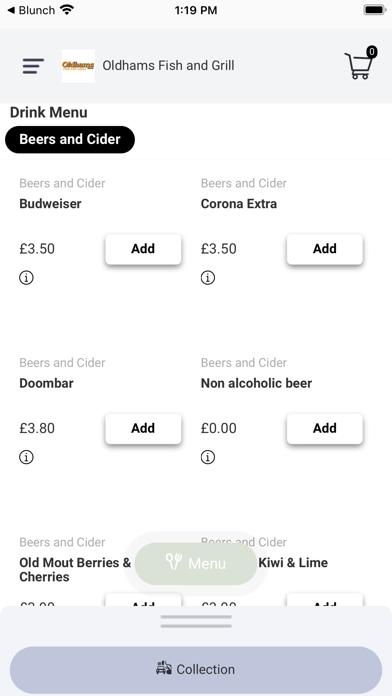Open the hamburger navigation menu
Viewport: 392px width, 696px height.
click(x=33, y=66)
